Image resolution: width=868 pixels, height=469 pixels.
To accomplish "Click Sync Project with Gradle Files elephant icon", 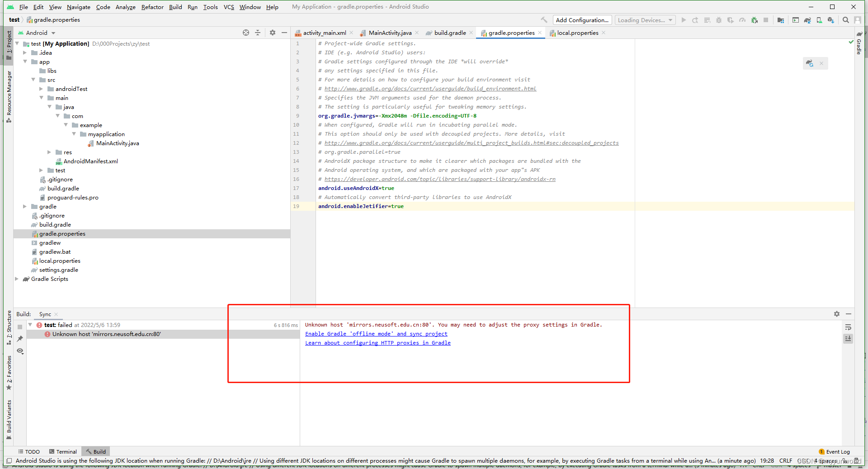I will click(807, 20).
